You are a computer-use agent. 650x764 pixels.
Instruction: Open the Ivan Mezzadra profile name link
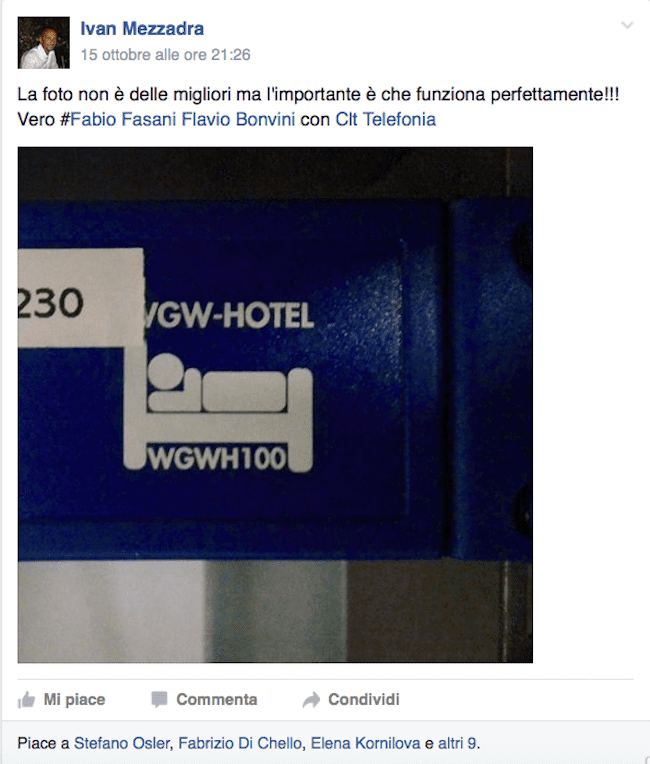[142, 29]
